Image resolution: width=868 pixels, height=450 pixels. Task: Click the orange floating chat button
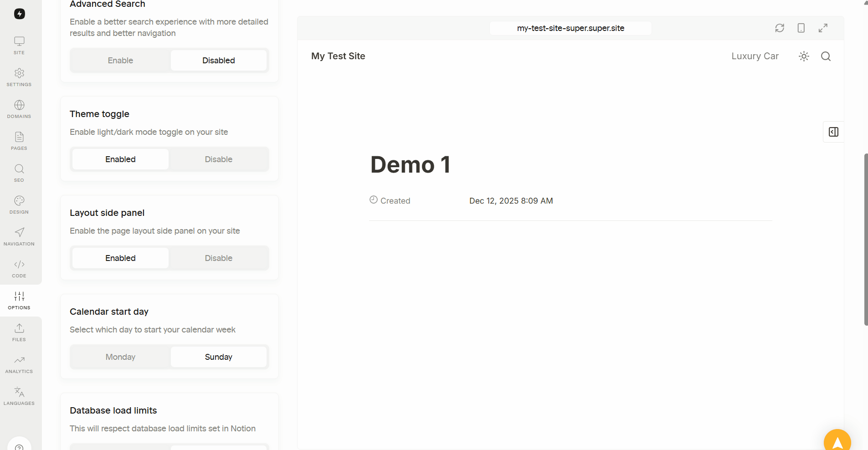(837, 440)
